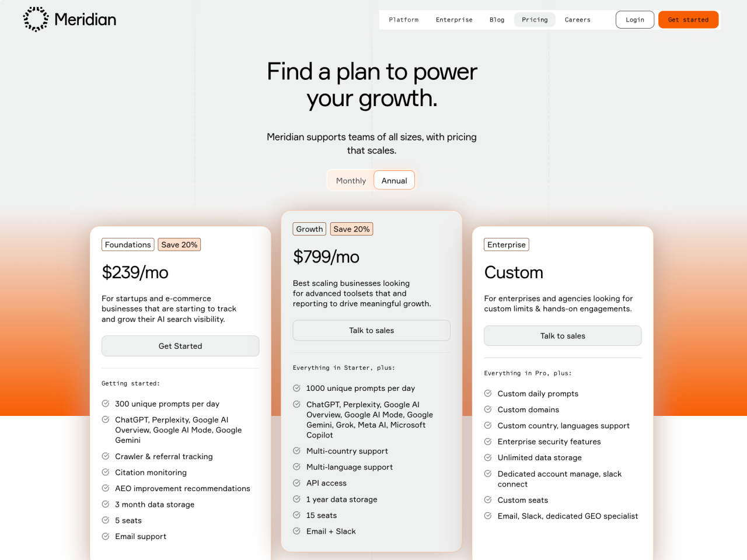747x560 pixels.
Task: Click checkmark icon beside 300 unique prompts
Action: click(x=106, y=403)
